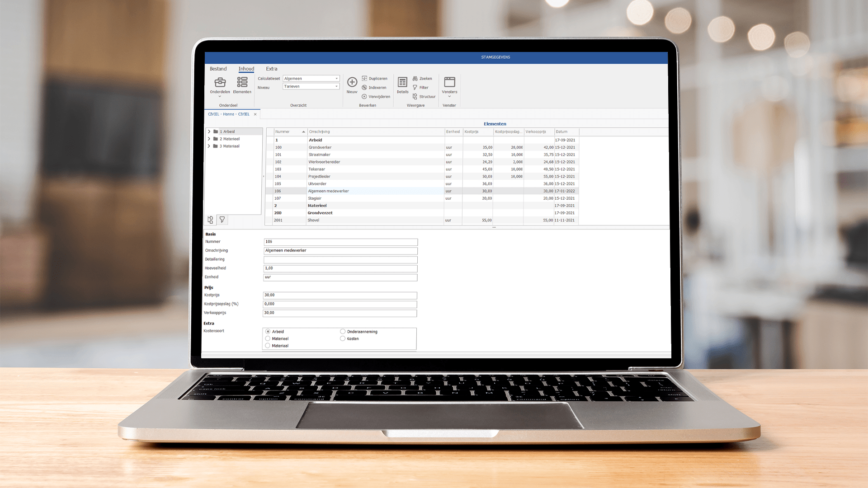Select the Kosten radio button

[x=343, y=338]
